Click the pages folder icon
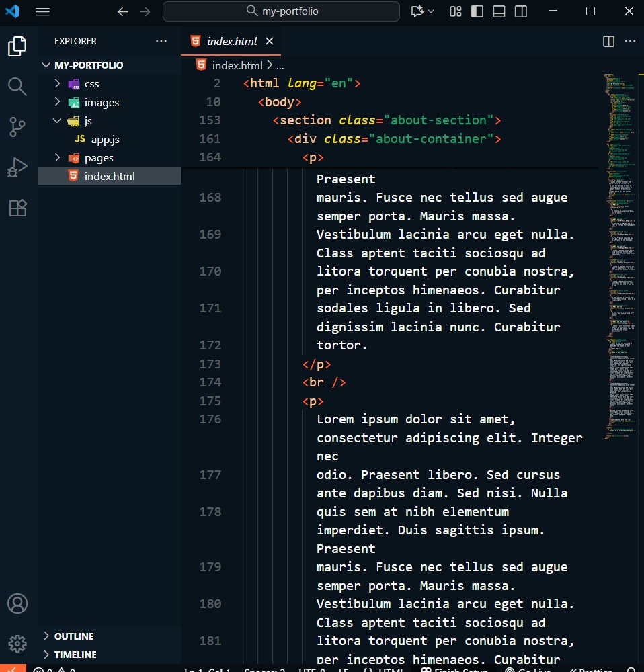Image resolution: width=644 pixels, height=672 pixels. (x=74, y=158)
